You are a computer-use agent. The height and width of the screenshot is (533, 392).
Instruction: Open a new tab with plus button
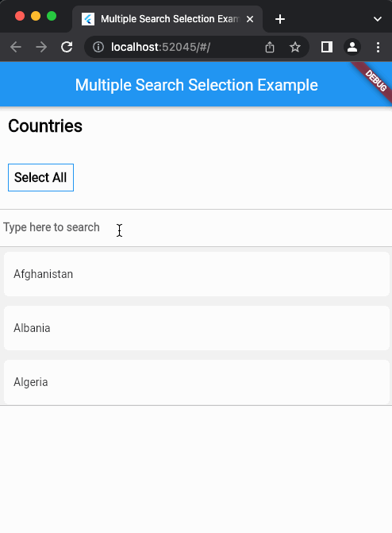[280, 19]
